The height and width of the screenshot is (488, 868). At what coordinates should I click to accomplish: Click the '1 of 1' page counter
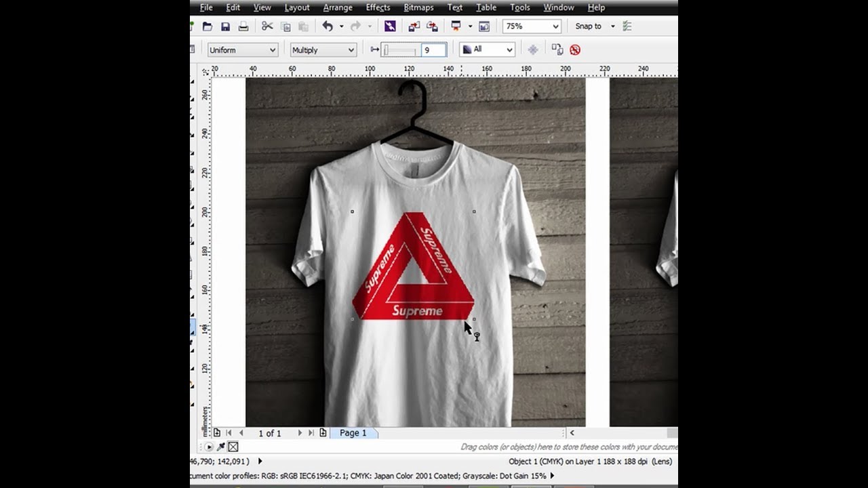coord(269,433)
